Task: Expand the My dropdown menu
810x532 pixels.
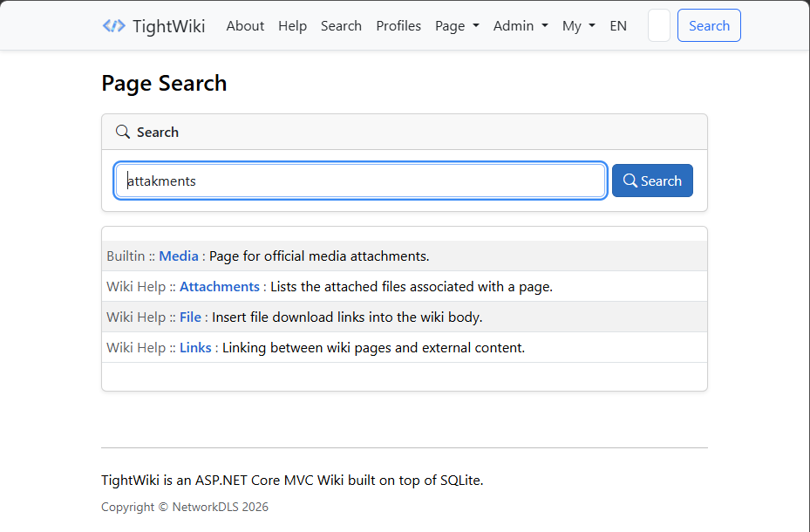Action: 579,26
